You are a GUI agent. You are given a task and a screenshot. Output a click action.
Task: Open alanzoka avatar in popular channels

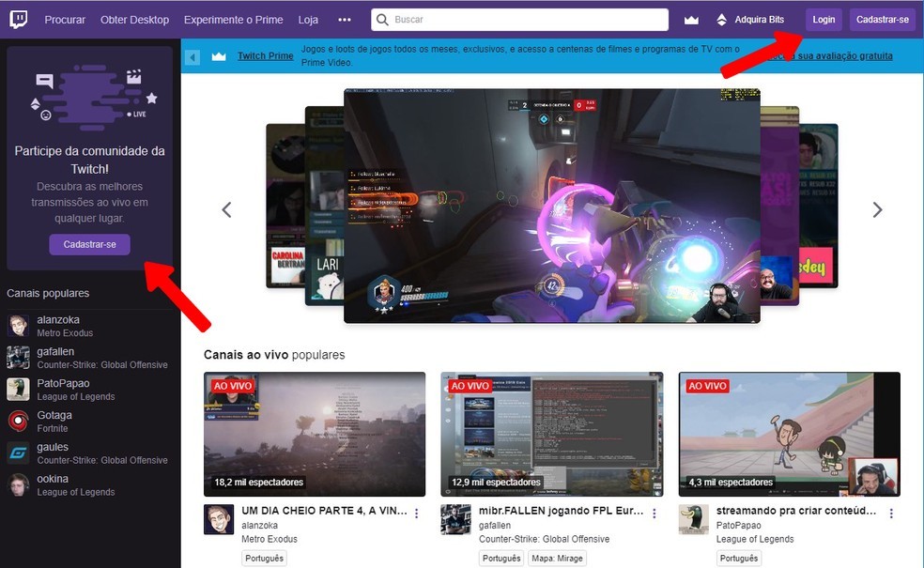[x=18, y=325]
